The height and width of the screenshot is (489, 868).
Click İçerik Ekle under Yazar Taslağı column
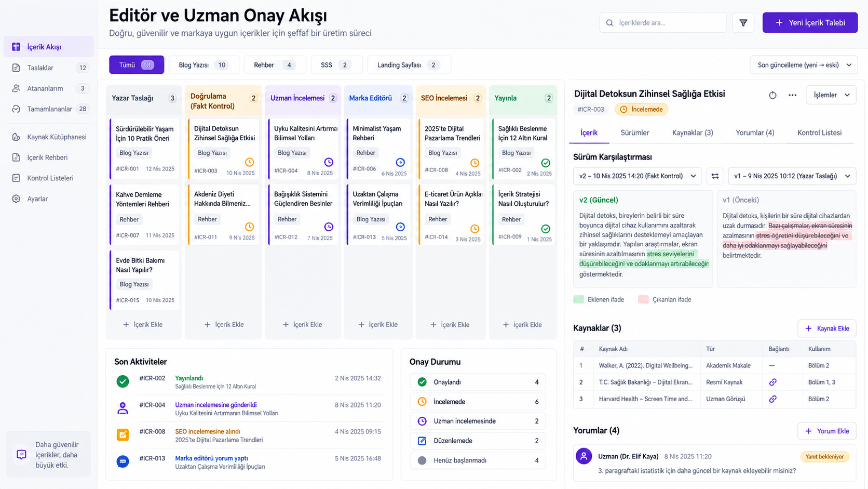tap(143, 324)
